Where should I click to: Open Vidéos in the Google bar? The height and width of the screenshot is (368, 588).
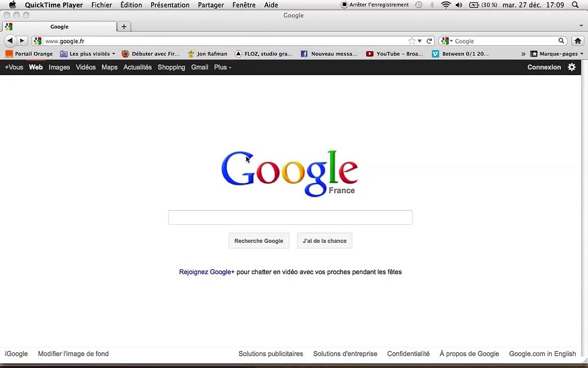pos(86,67)
